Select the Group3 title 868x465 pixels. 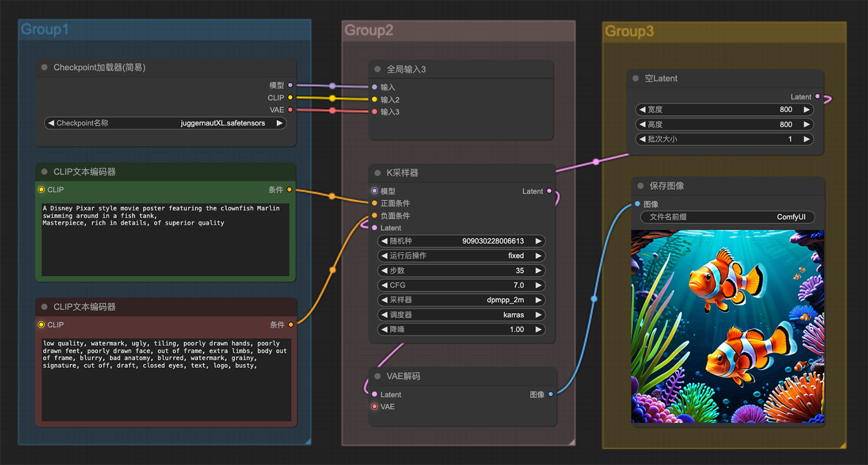pos(629,31)
